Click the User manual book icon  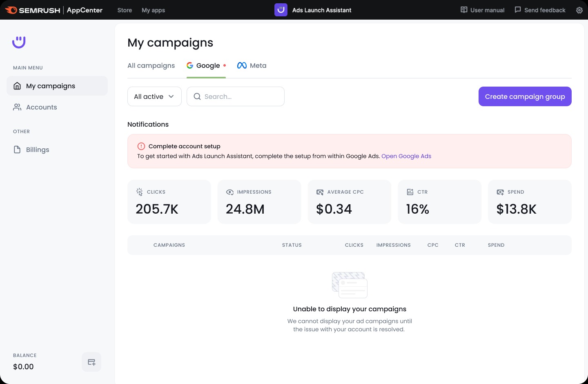[464, 10]
